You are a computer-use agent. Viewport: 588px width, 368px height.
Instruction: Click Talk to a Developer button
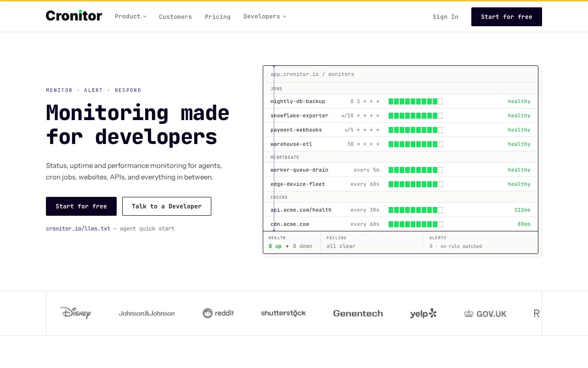(x=167, y=206)
